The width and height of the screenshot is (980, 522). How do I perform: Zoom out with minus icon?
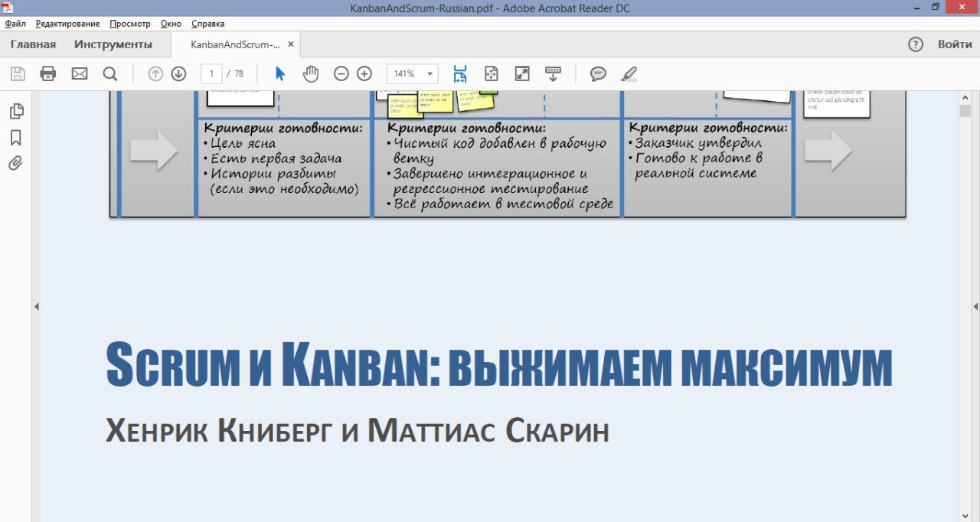coord(341,73)
